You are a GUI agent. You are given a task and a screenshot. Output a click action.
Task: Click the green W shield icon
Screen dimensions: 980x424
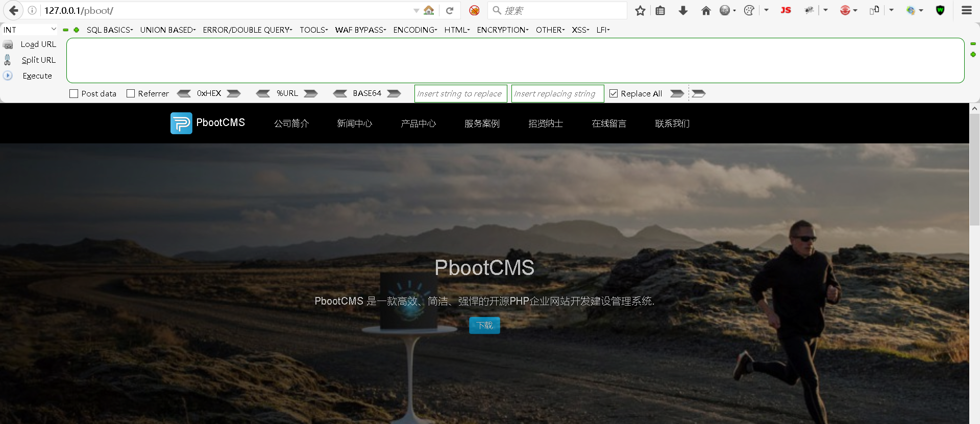tap(940, 10)
